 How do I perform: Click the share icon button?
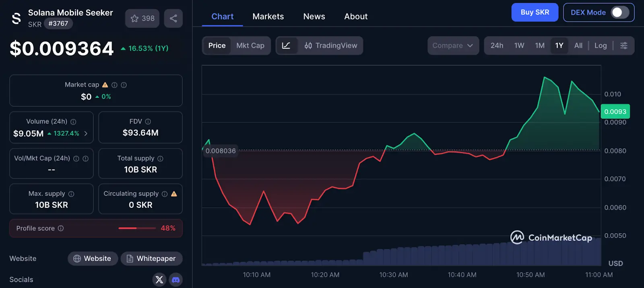173,19
